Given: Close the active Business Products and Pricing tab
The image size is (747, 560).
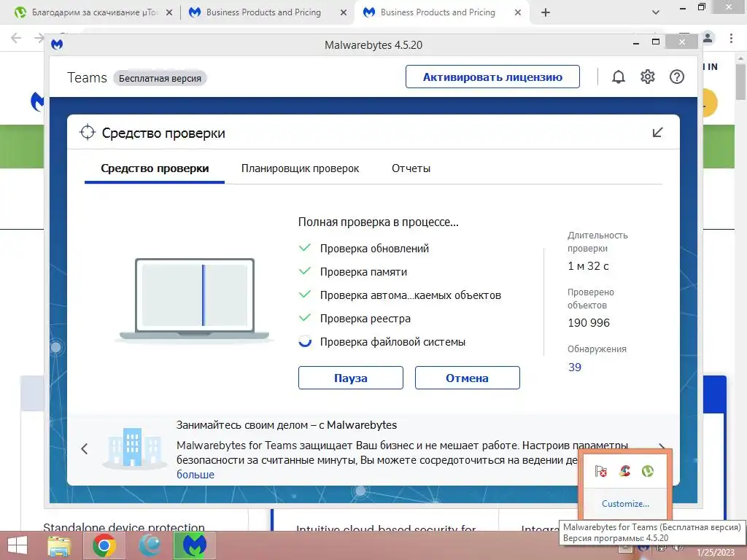Looking at the screenshot, I should click(518, 13).
